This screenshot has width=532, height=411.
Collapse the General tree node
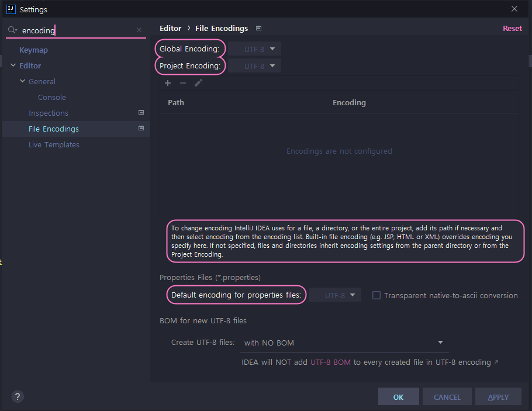(22, 81)
